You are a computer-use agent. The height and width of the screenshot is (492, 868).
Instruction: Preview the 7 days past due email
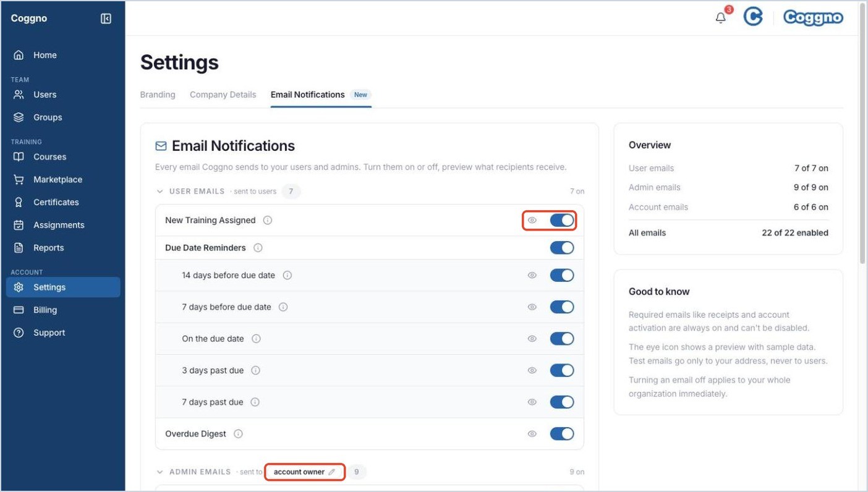click(532, 402)
